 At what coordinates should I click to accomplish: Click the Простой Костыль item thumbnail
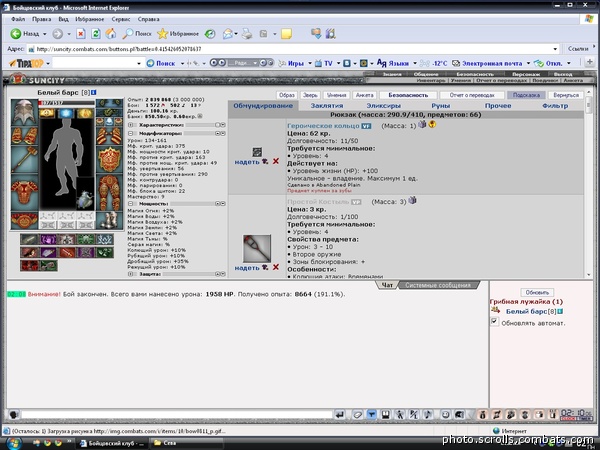[257, 248]
